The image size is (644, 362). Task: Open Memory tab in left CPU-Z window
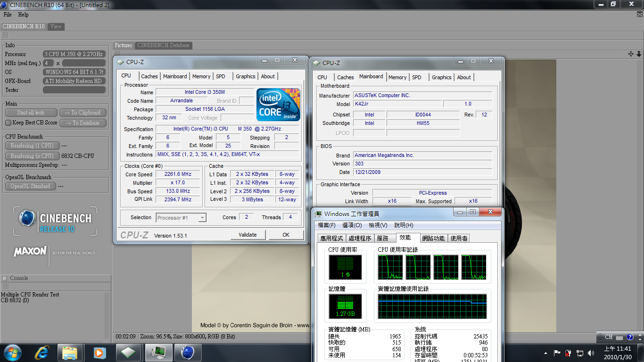pyautogui.click(x=201, y=76)
